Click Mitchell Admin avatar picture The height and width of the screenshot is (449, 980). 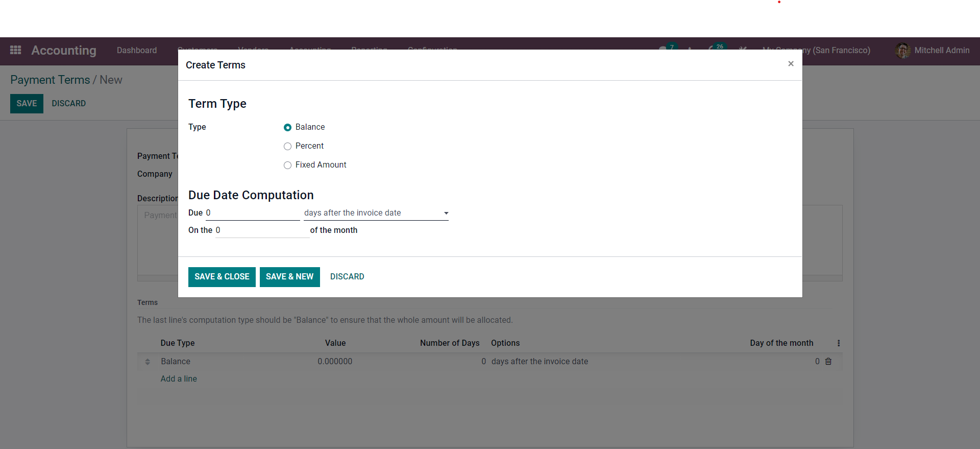pyautogui.click(x=902, y=50)
